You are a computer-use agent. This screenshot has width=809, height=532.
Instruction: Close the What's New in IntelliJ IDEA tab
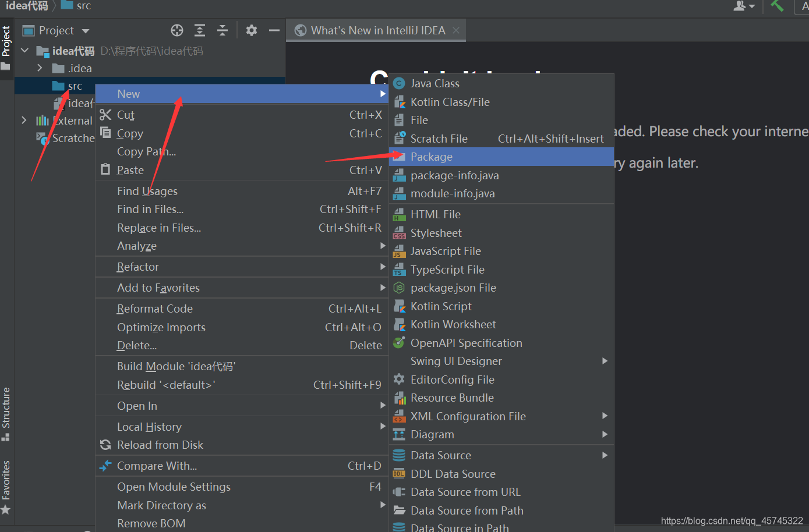(456, 30)
